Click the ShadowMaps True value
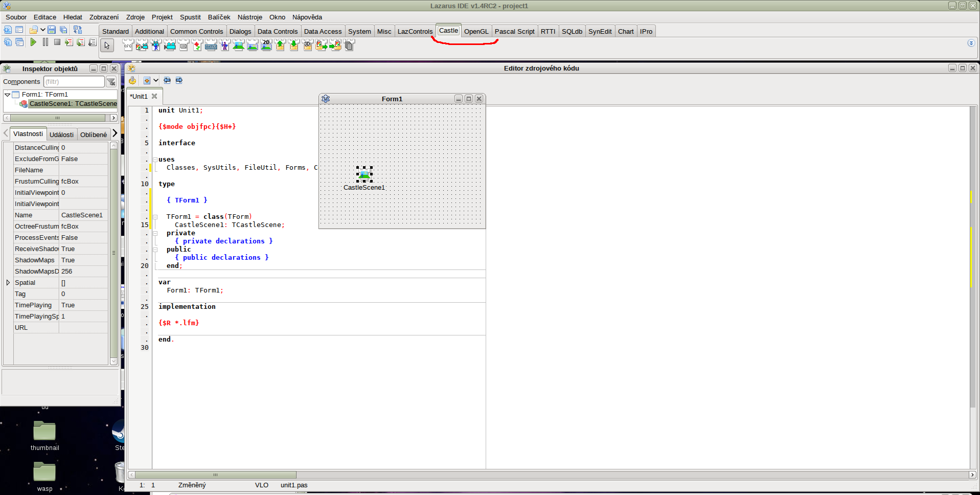 pyautogui.click(x=84, y=260)
